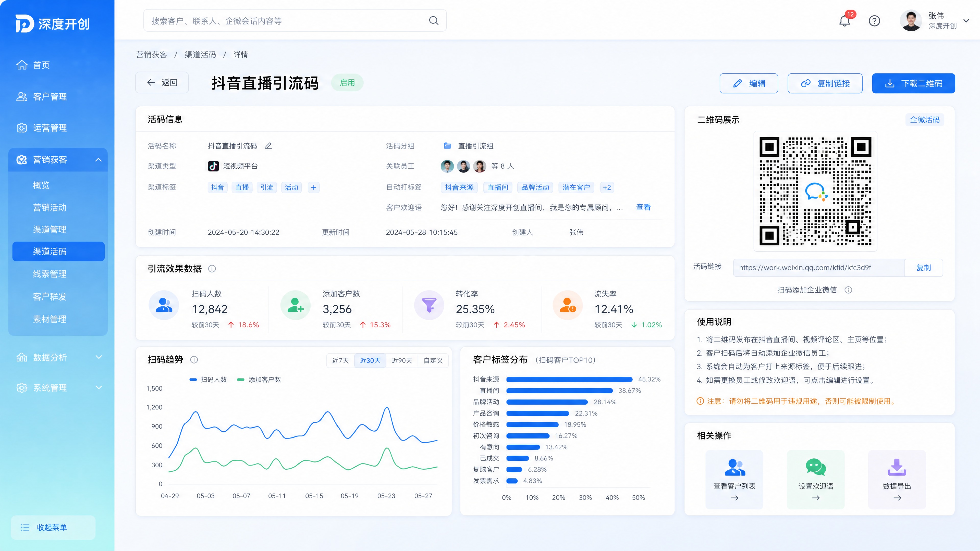Show info beside 扫码添加企业微信
The image size is (980, 551).
point(848,290)
